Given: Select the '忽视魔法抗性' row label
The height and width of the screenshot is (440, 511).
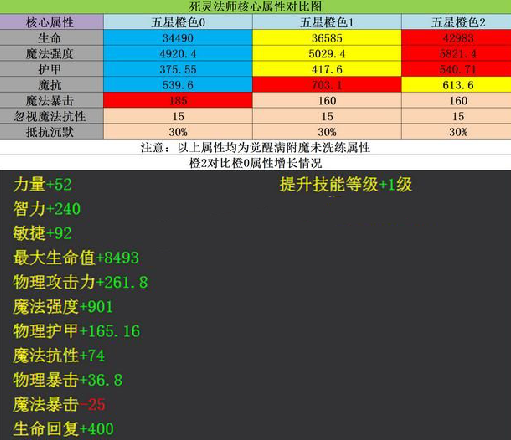Looking at the screenshot, I should point(51,116).
